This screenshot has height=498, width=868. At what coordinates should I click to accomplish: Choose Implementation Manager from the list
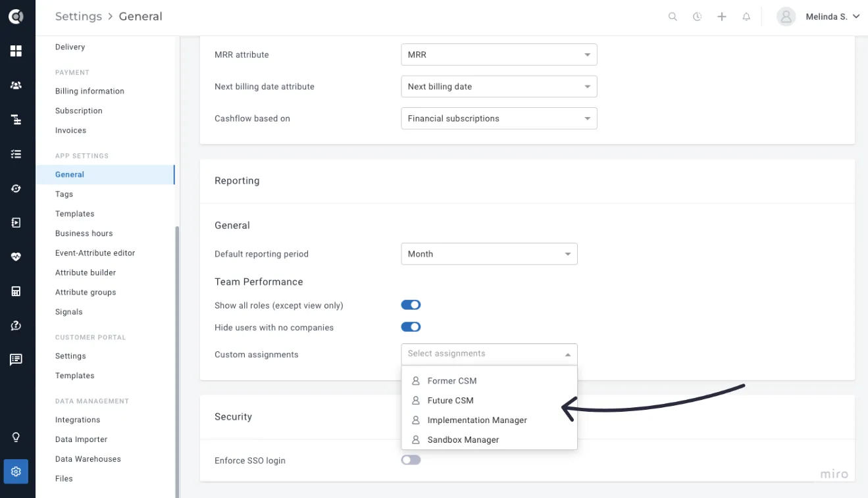489,420
